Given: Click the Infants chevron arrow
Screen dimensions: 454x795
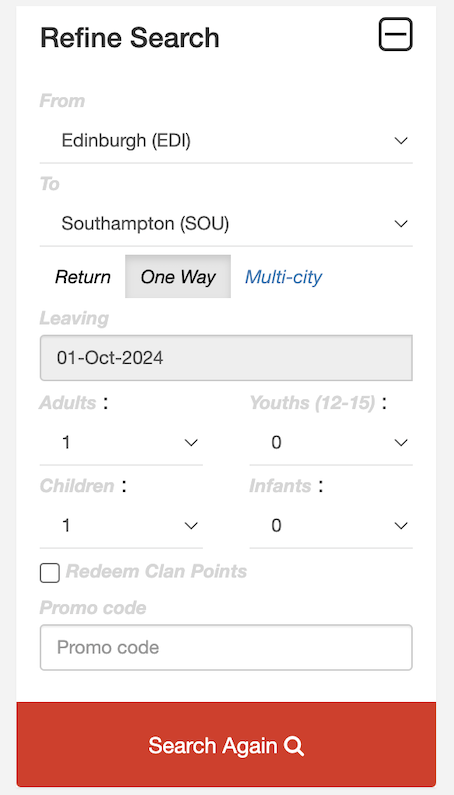Looking at the screenshot, I should click(x=401, y=526).
